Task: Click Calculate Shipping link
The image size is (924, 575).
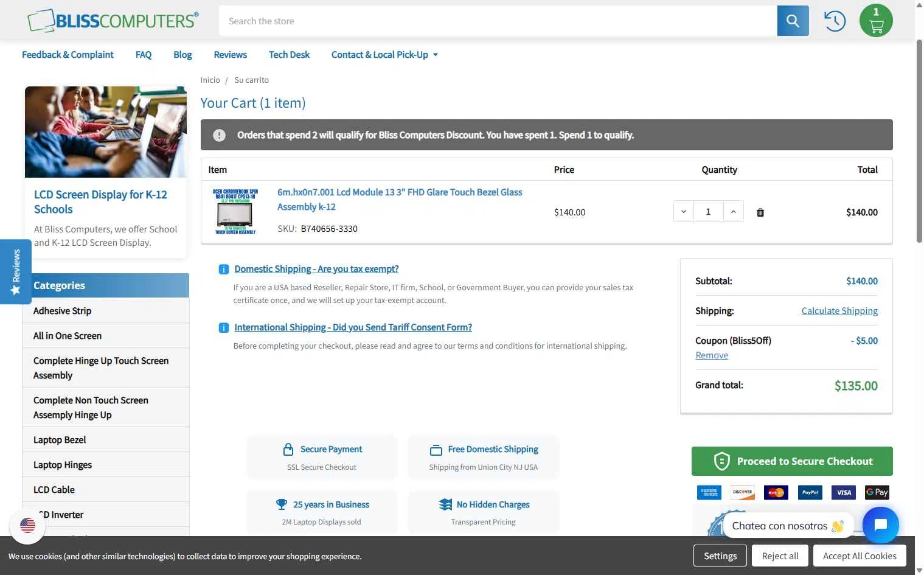Action: click(x=839, y=311)
